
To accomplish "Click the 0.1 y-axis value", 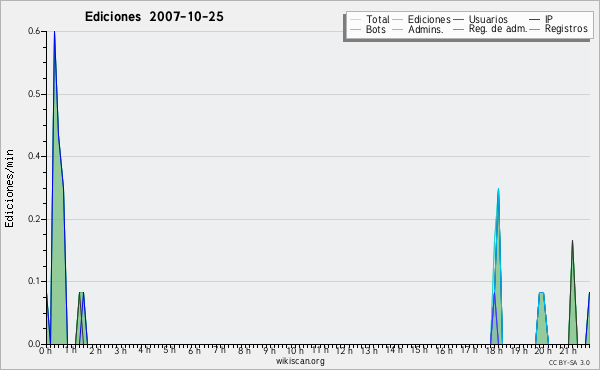I will click(x=34, y=281).
